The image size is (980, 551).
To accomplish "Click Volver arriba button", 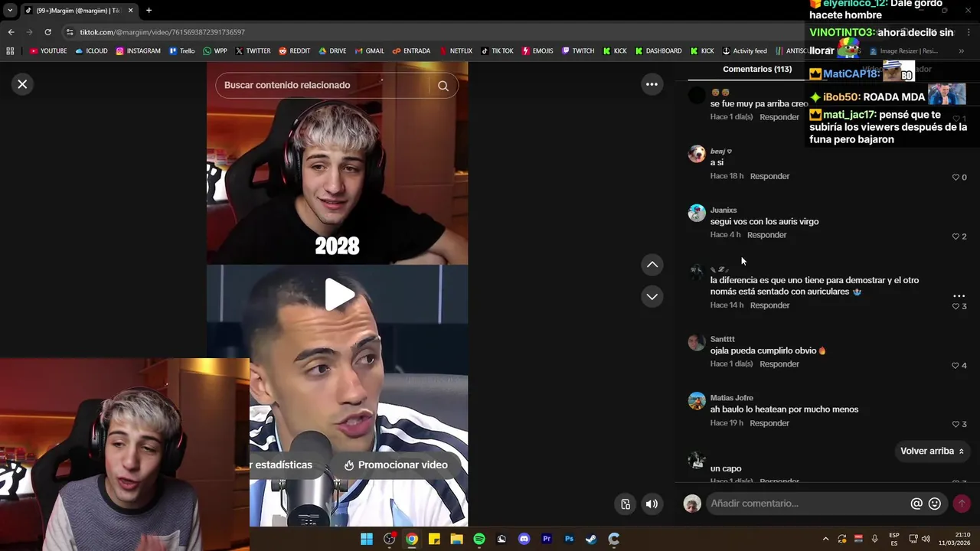I will pyautogui.click(x=932, y=452).
